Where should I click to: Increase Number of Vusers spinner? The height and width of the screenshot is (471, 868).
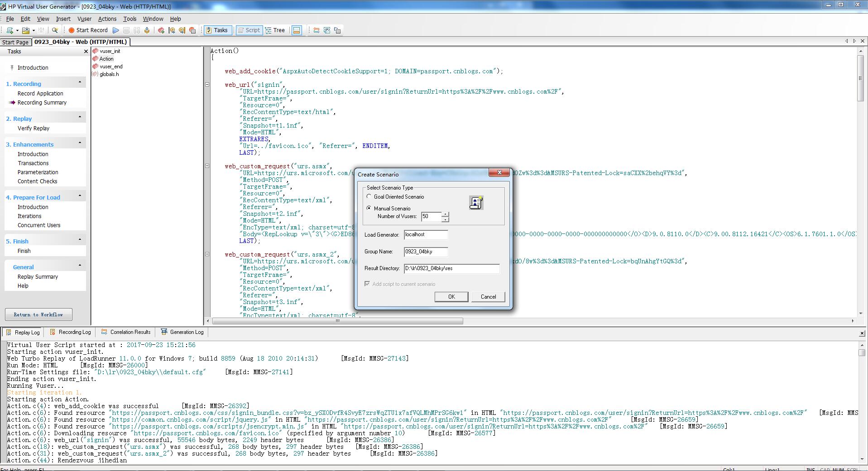[x=446, y=214]
